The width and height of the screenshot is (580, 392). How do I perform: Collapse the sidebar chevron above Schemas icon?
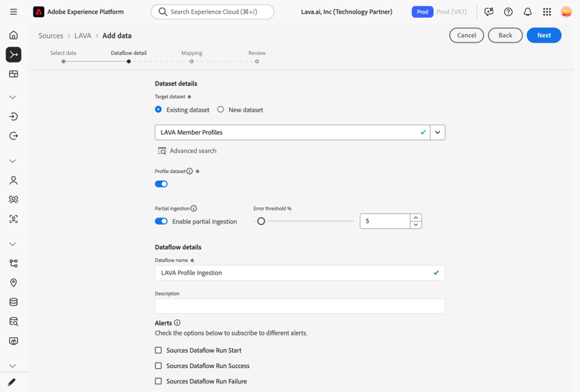12,244
